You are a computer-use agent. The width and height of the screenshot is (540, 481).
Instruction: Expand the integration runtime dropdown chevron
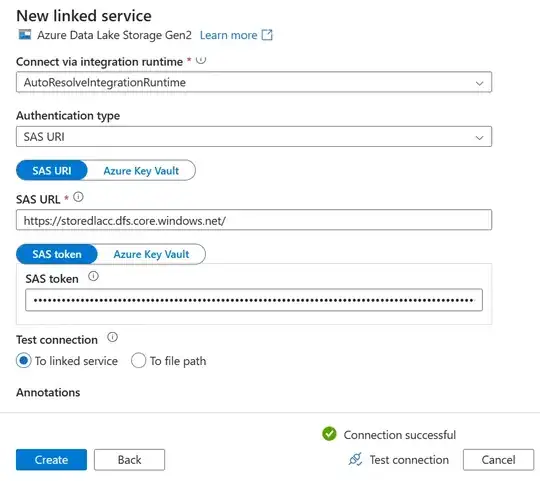(479, 83)
